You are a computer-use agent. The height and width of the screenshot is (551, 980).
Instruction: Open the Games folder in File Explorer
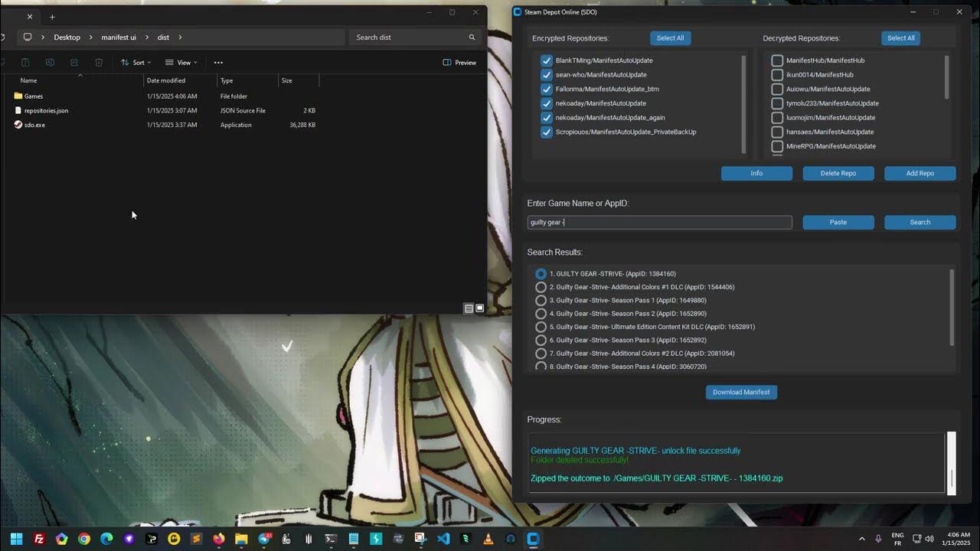(x=33, y=96)
